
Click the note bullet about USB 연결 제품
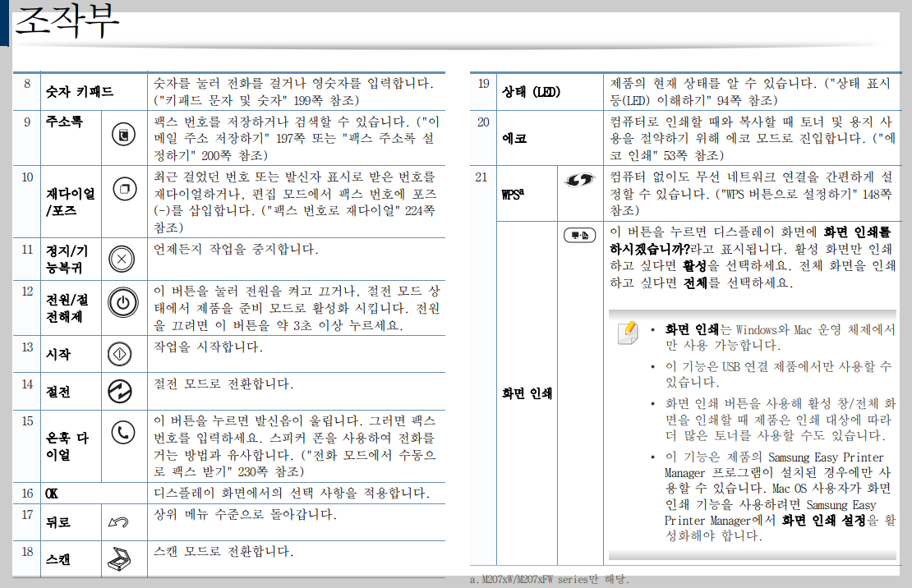pos(779,374)
